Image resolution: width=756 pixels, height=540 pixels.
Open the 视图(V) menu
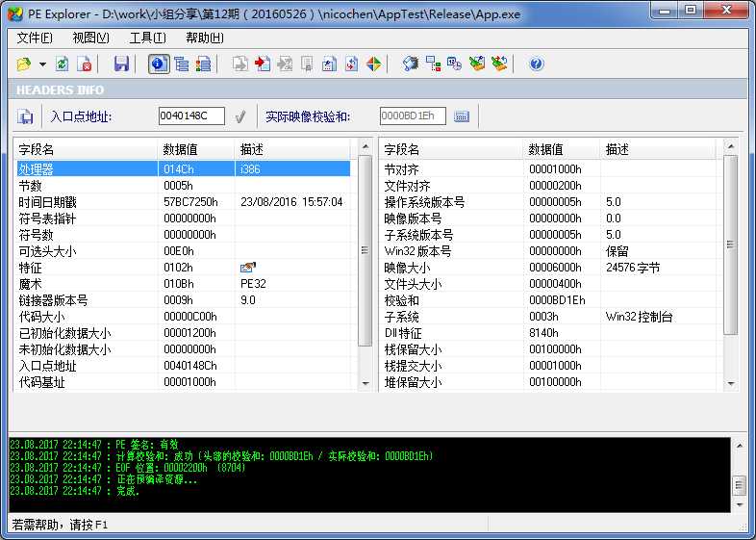coord(90,38)
